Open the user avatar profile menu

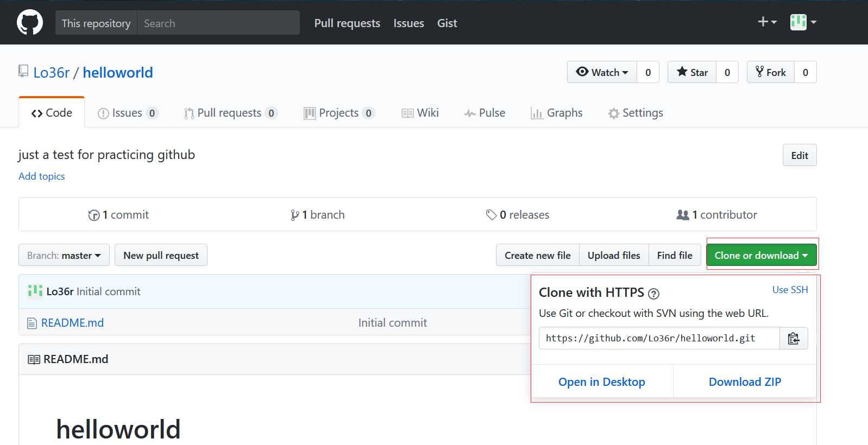coord(803,22)
